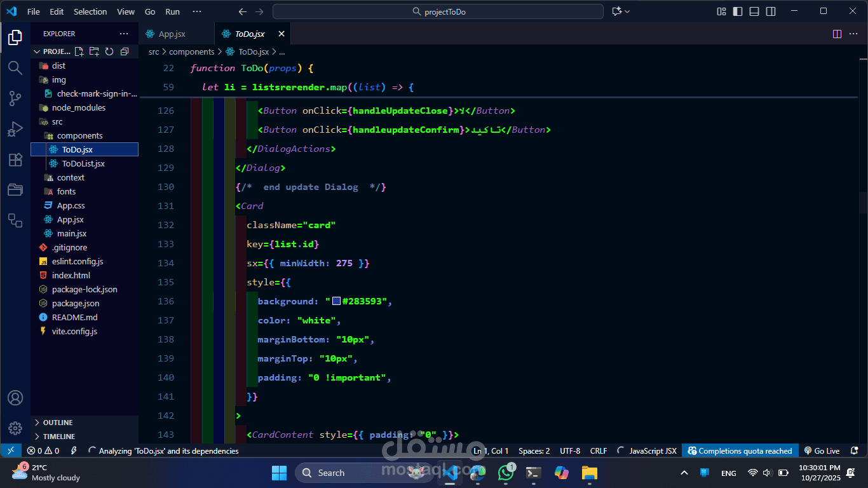Click the Refresh Explorer icon
This screenshot has height=488, width=868.
pyautogui.click(x=109, y=51)
